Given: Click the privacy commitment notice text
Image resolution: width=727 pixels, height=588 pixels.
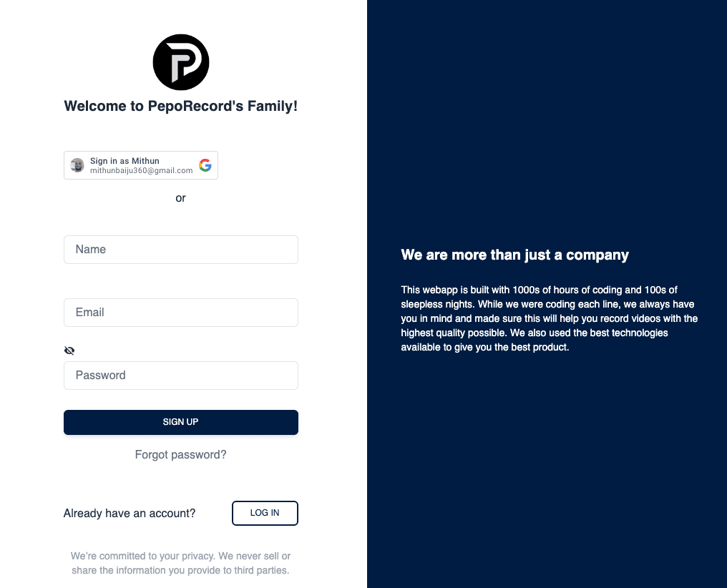Looking at the screenshot, I should click(x=180, y=563).
